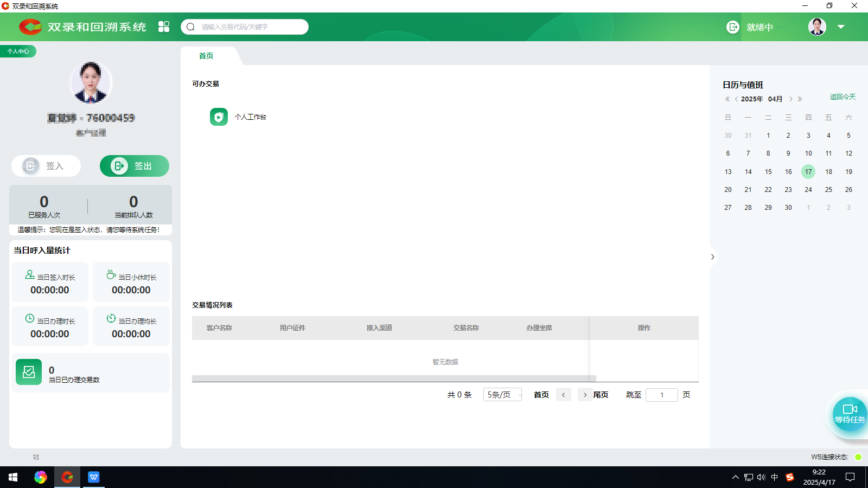Go to next month in the calendar

(x=791, y=99)
